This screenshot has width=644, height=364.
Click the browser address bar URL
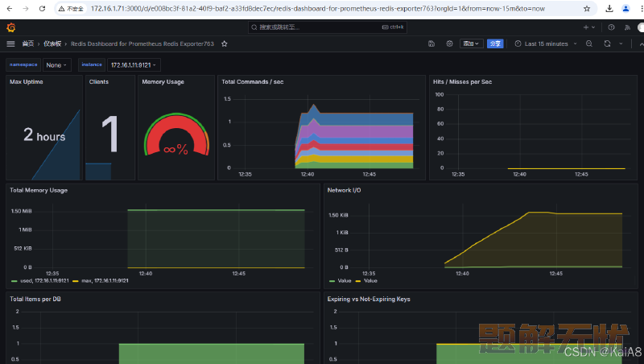[318, 9]
